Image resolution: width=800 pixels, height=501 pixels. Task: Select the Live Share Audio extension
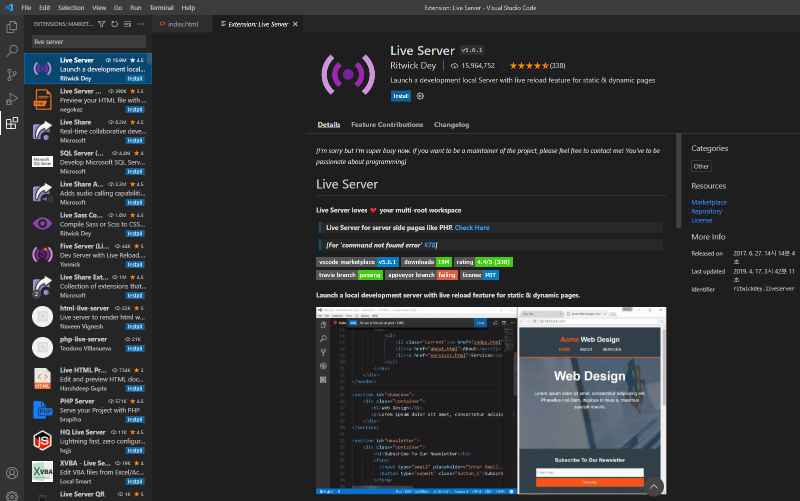(88, 193)
